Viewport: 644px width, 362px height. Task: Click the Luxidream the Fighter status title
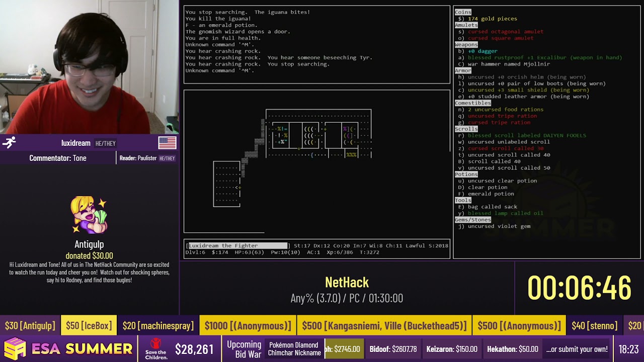pyautogui.click(x=238, y=246)
